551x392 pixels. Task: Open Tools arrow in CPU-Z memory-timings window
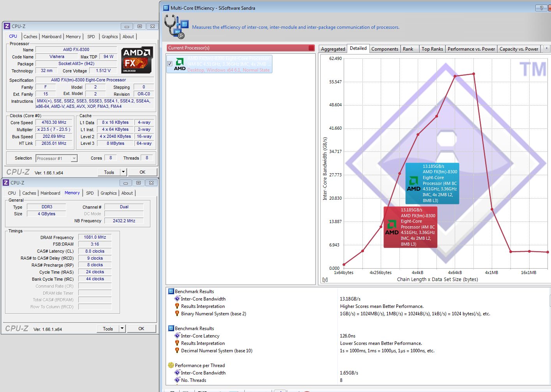(x=122, y=329)
